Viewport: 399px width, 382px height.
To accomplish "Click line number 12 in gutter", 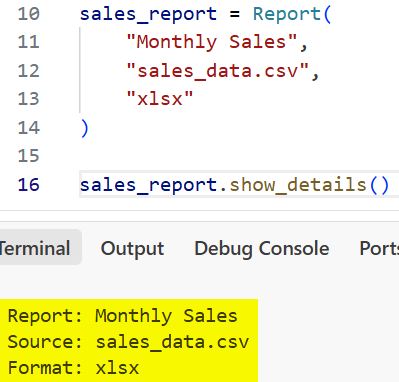I will 29,71.
